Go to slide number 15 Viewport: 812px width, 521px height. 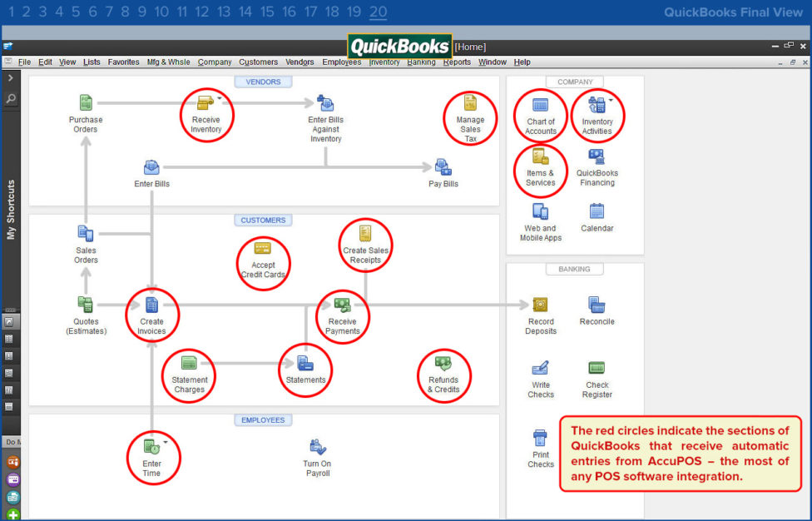coord(267,12)
